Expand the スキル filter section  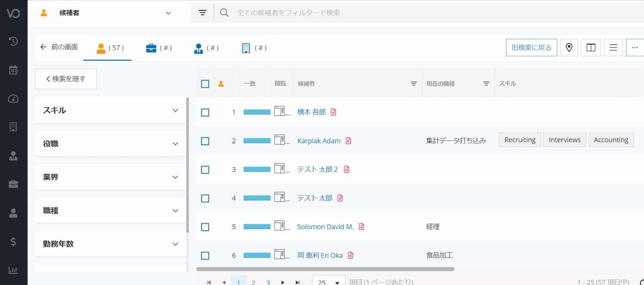point(111,110)
